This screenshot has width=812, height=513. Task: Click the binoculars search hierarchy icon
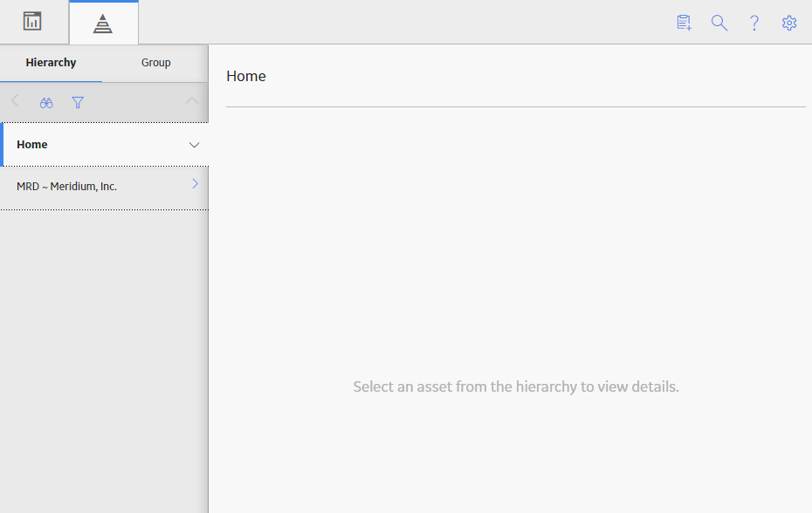click(x=46, y=102)
